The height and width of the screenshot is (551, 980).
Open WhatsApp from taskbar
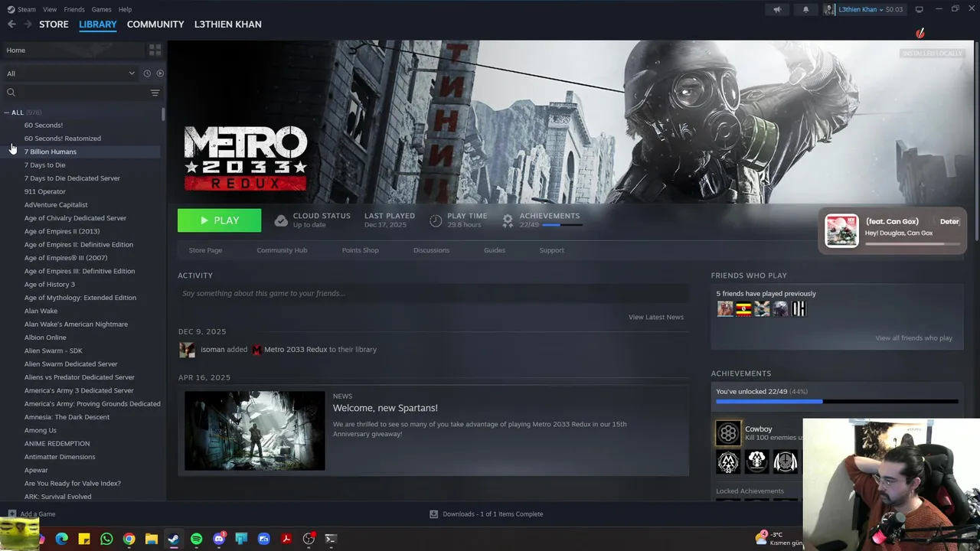click(106, 539)
